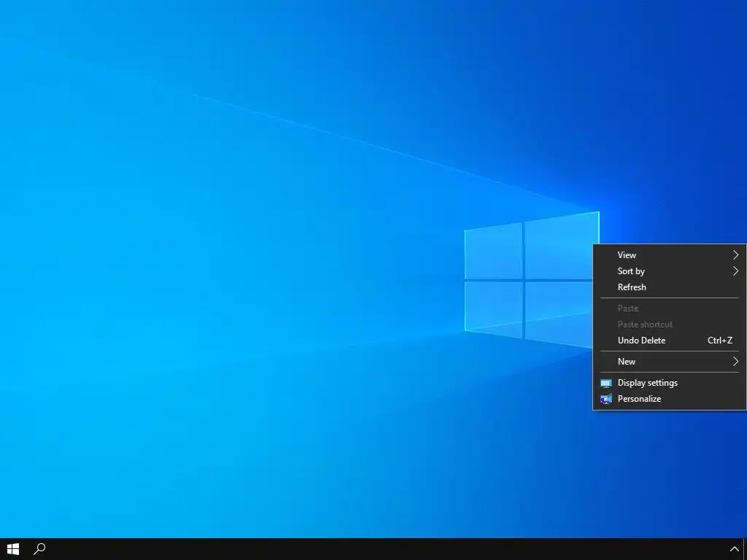Open the Sort by submenu
The image size is (747, 560).
(x=670, y=271)
